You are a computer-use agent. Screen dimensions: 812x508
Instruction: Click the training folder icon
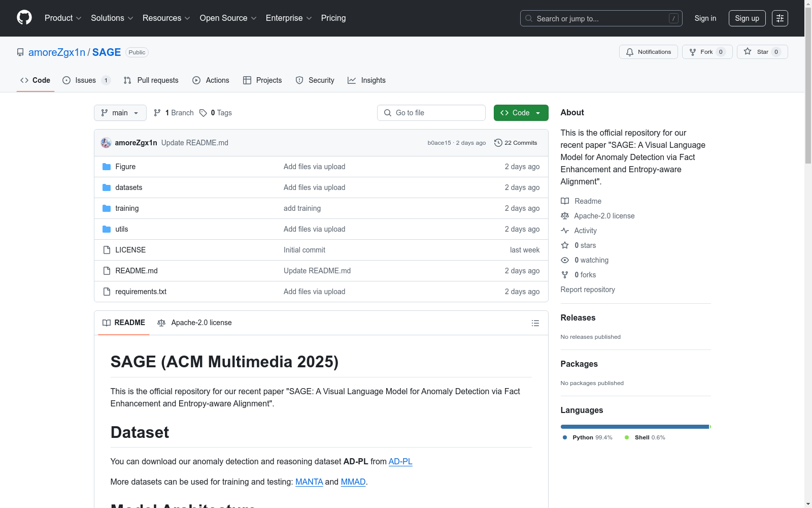point(107,208)
